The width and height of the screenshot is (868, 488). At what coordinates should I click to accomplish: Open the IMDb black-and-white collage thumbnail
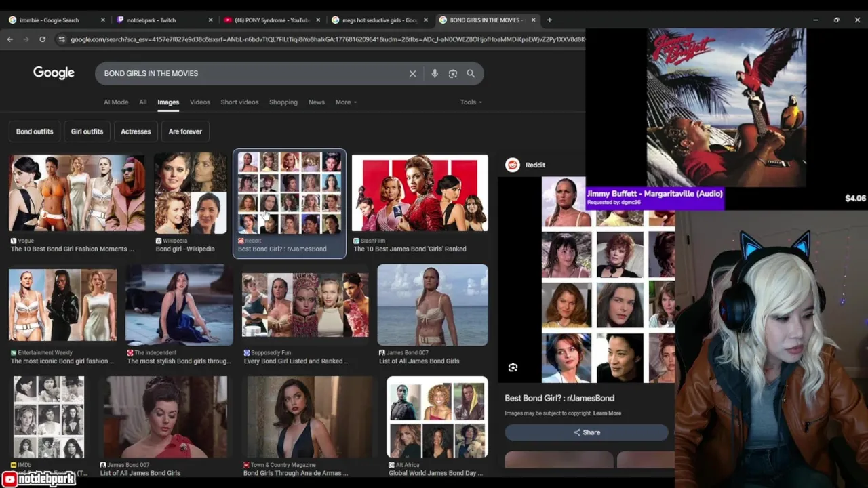(49, 417)
